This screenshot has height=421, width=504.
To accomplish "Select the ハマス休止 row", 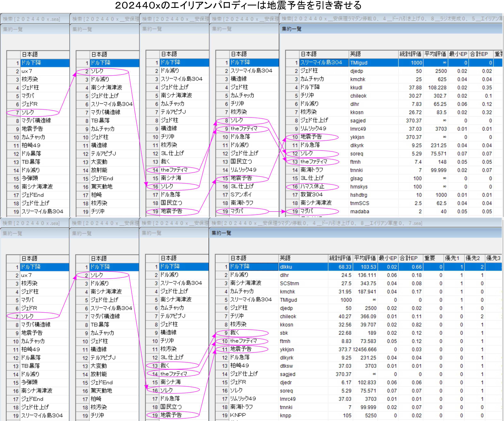I will pyautogui.click(x=394, y=187).
